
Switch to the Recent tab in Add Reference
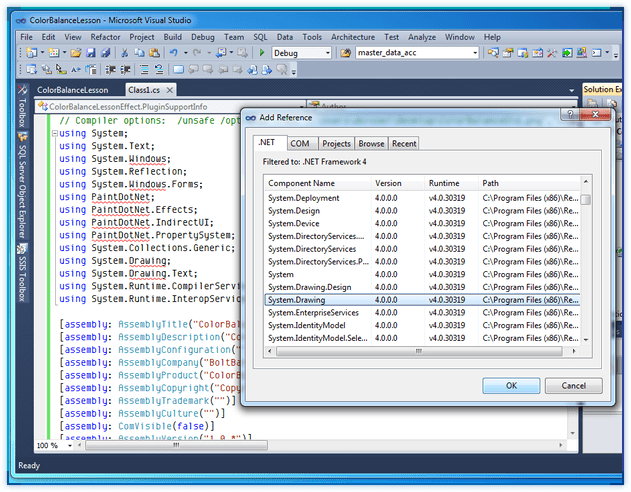click(x=404, y=144)
